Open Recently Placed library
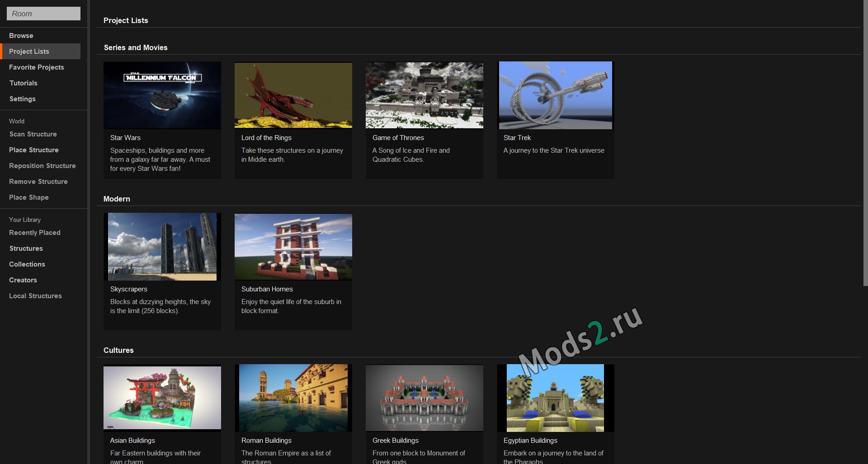Screen dimensions: 868x464 click(35, 233)
